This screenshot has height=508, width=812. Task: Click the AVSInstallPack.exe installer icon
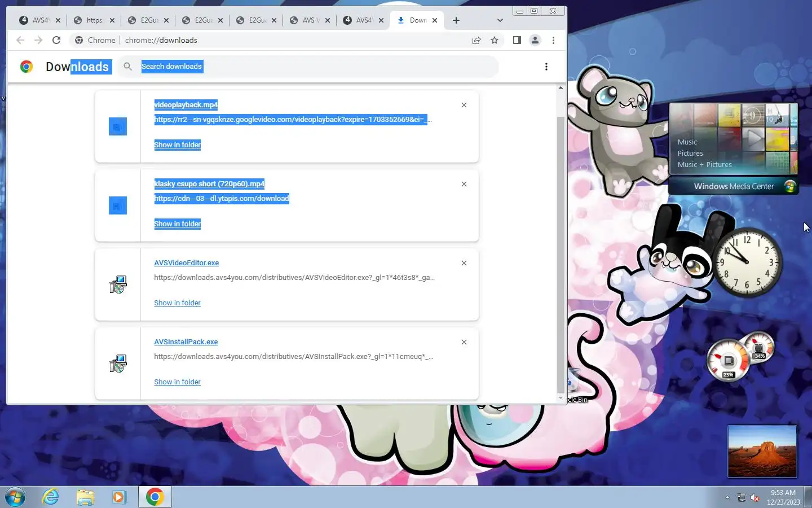(x=118, y=364)
